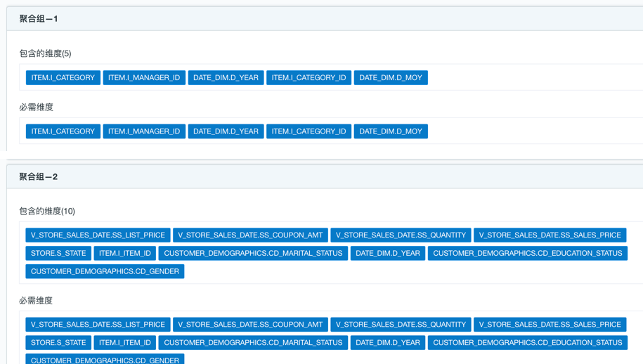Choose SS_SALES_PRICE tag in group 2 included dimensions
Image resolution: width=643 pixels, height=364 pixels.
tap(550, 235)
